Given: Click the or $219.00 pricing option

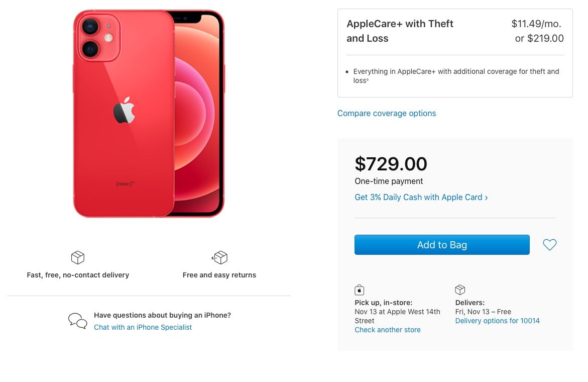Looking at the screenshot, I should pyautogui.click(x=539, y=38).
